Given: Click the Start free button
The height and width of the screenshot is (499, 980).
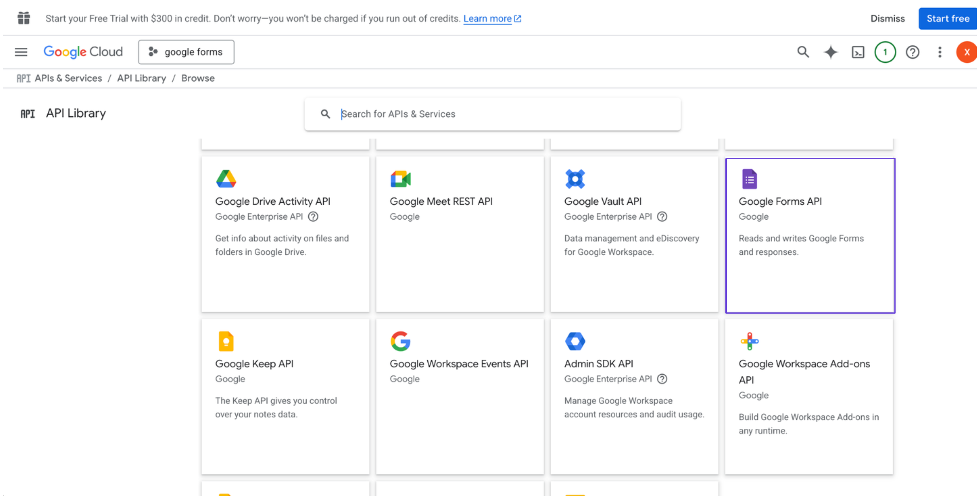Looking at the screenshot, I should [947, 19].
